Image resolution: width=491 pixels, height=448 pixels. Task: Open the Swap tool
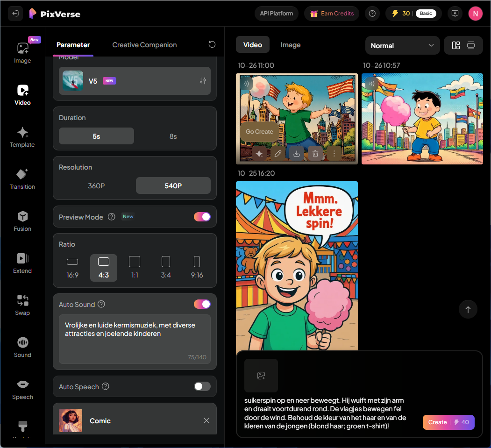click(22, 305)
